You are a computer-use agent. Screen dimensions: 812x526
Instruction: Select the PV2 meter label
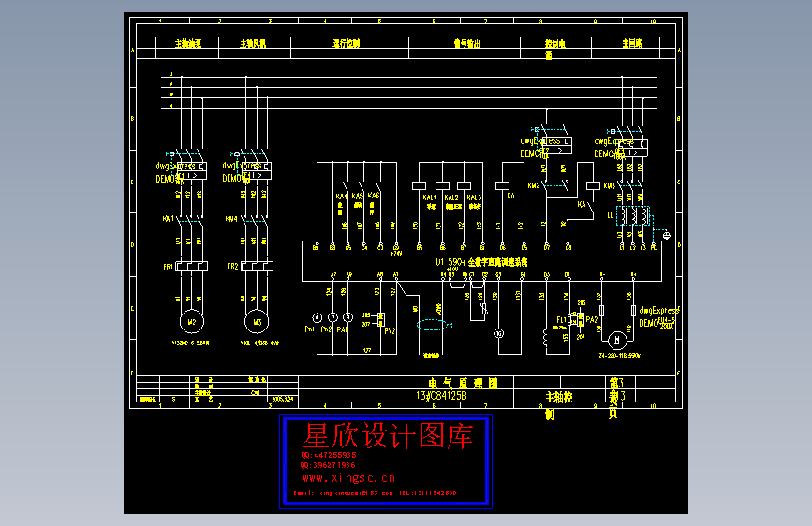pos(390,330)
